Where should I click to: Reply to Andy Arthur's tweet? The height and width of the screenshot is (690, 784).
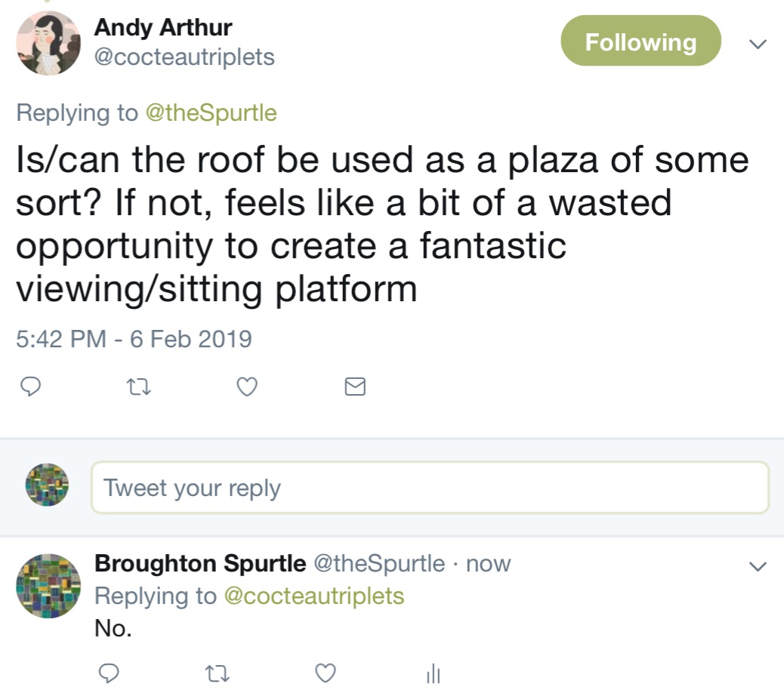[x=30, y=387]
